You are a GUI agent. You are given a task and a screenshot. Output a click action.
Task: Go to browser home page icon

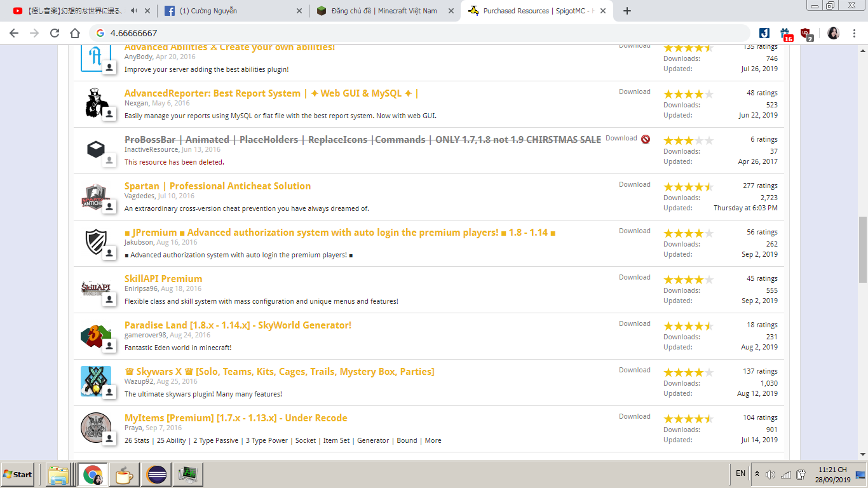coord(75,33)
